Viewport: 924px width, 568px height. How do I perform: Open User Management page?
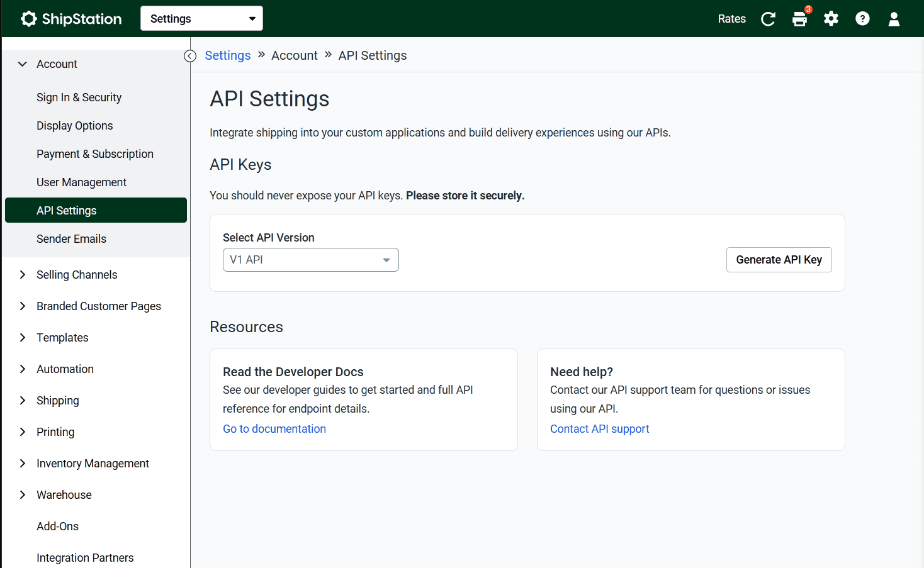pos(81,182)
